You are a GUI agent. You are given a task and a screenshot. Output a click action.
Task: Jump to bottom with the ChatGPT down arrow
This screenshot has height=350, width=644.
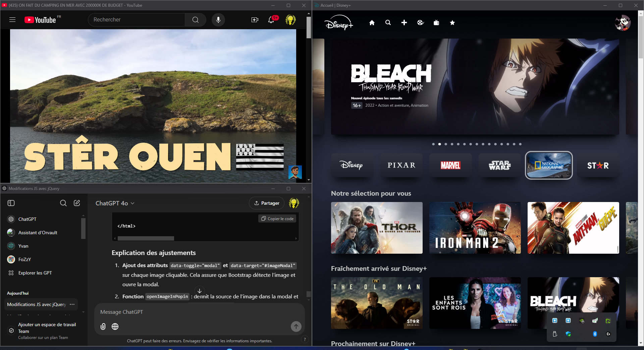pyautogui.click(x=200, y=291)
